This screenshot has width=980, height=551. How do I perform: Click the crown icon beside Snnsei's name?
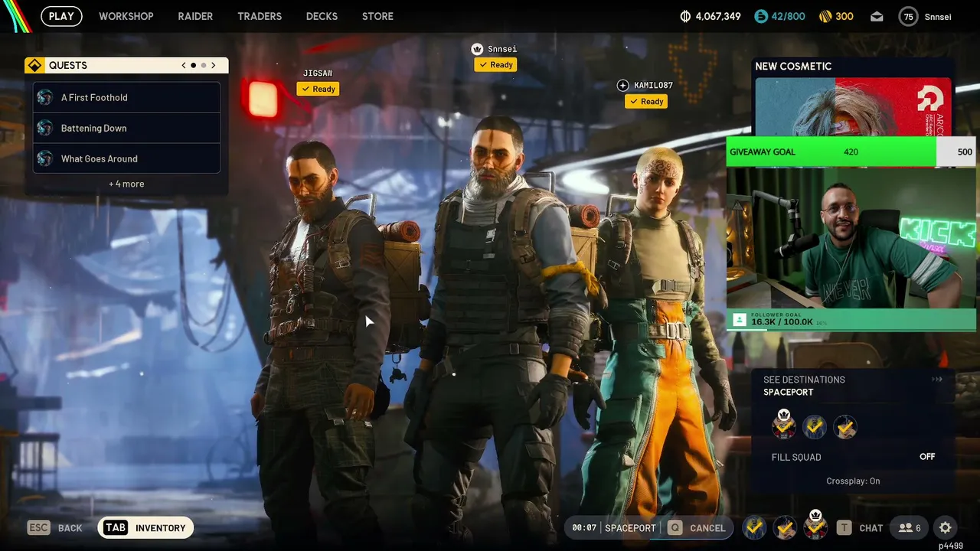coord(477,49)
